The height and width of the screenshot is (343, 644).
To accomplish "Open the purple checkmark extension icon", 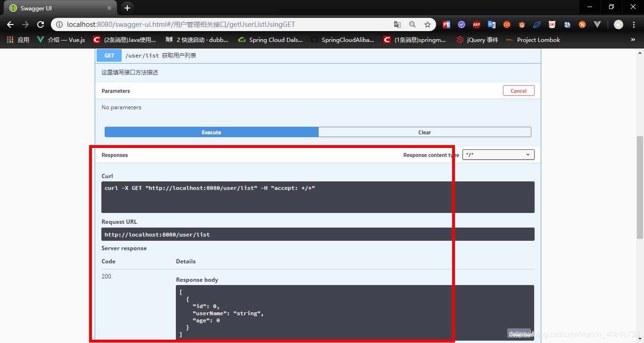I will pyautogui.click(x=462, y=24).
